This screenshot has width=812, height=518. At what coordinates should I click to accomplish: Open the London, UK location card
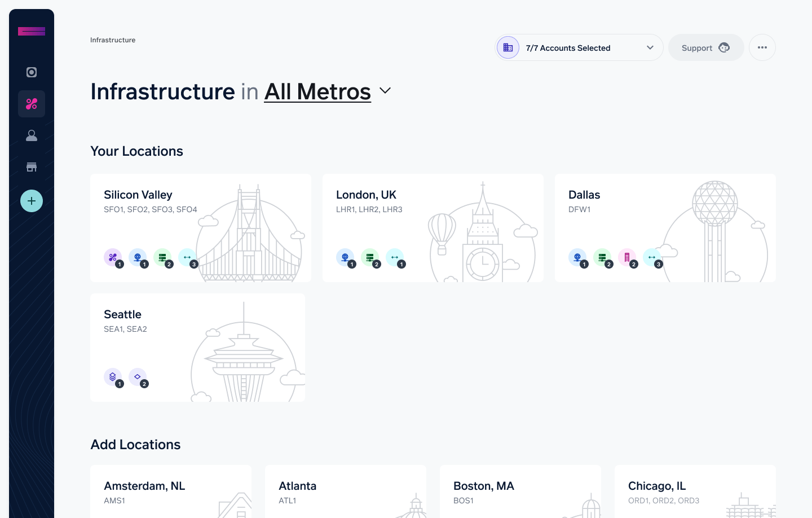(433, 228)
